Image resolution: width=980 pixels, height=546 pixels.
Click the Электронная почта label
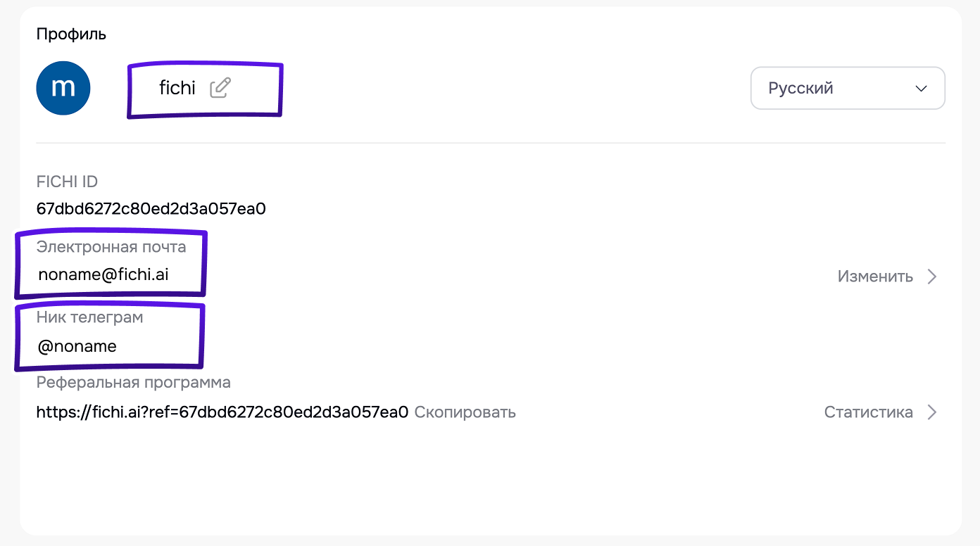111,247
